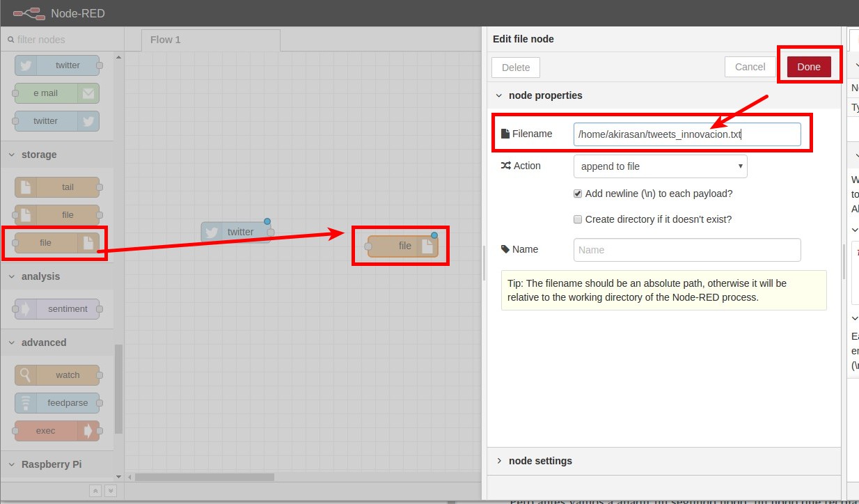Image resolution: width=859 pixels, height=504 pixels.
Task: Toggle 'Add newline to each payload' checkbox
Action: pos(578,194)
